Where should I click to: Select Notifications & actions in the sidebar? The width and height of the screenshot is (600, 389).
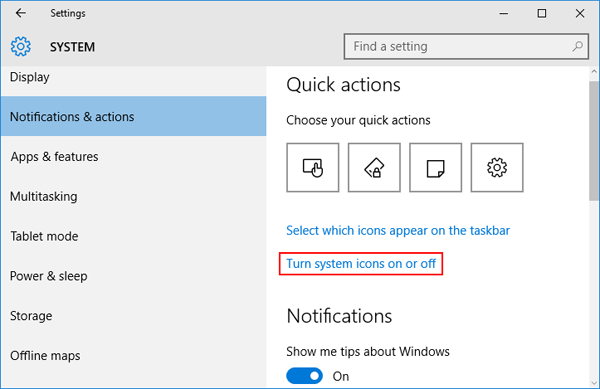(133, 116)
